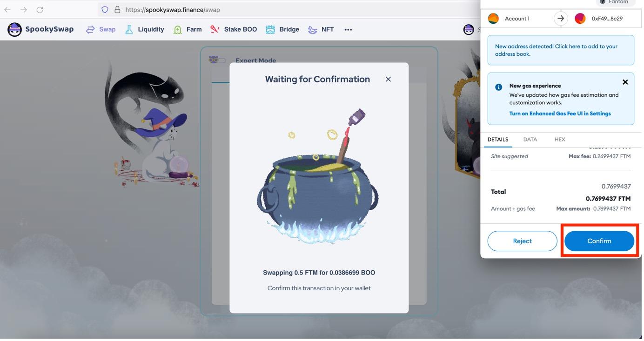Switch to the HEX tab
The width and height of the screenshot is (644, 341).
tap(560, 139)
